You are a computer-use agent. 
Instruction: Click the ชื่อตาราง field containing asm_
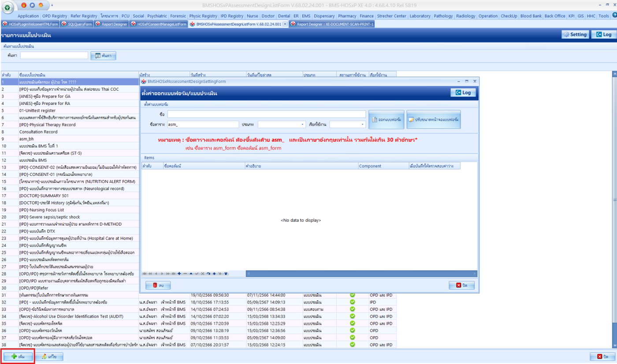(203, 125)
